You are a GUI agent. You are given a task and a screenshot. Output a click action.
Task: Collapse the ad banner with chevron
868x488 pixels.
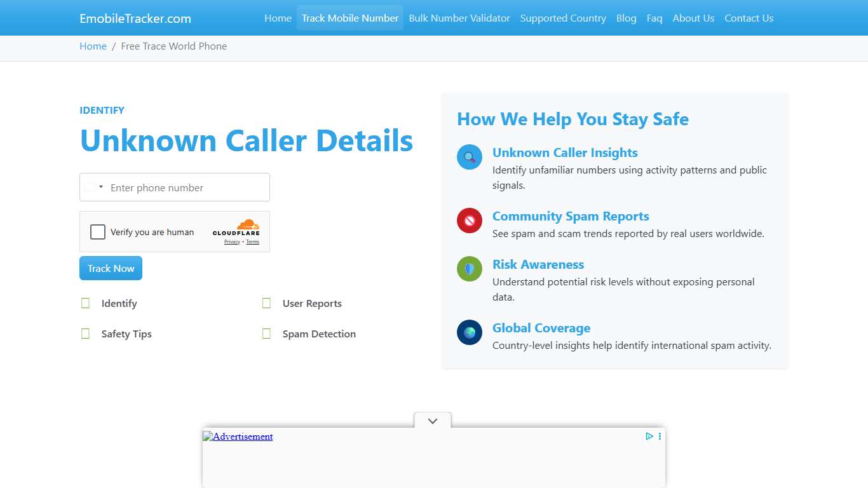[433, 421]
